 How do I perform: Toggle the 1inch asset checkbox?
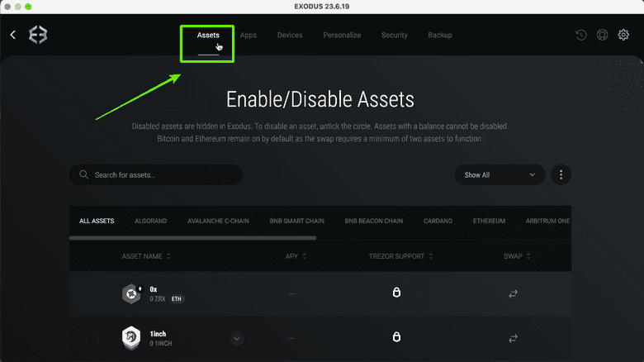(92, 338)
